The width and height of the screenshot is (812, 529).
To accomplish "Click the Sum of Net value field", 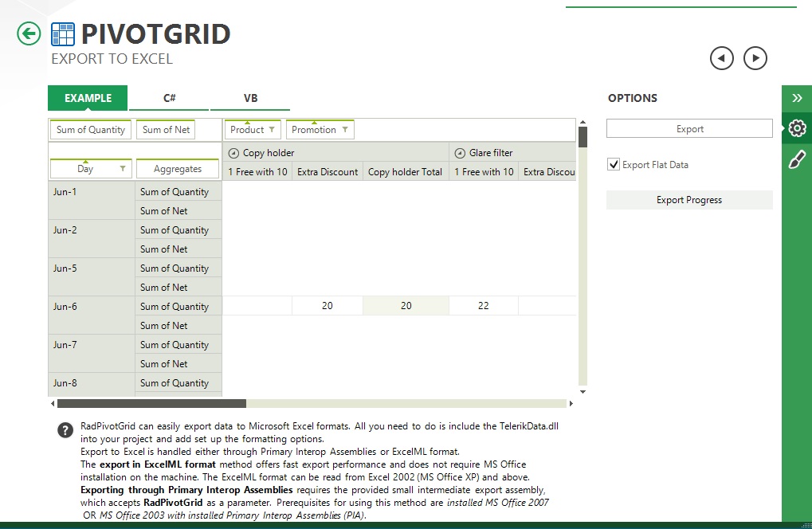I will pyautogui.click(x=166, y=129).
